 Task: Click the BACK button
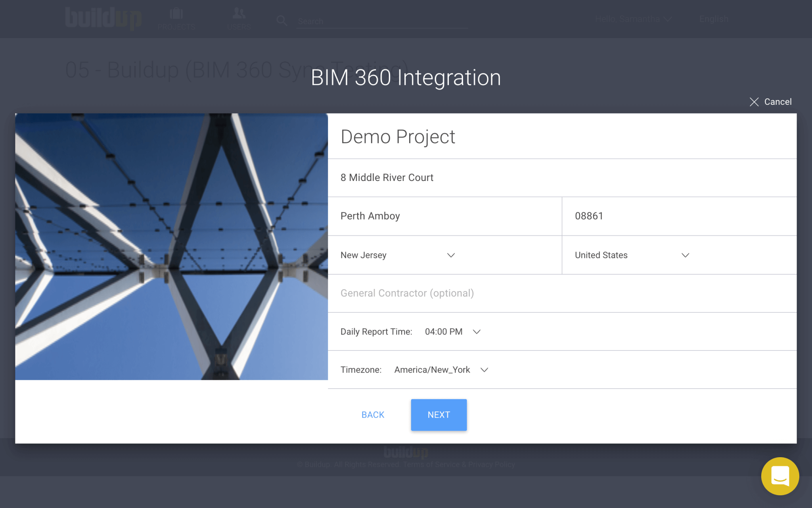[373, 415]
